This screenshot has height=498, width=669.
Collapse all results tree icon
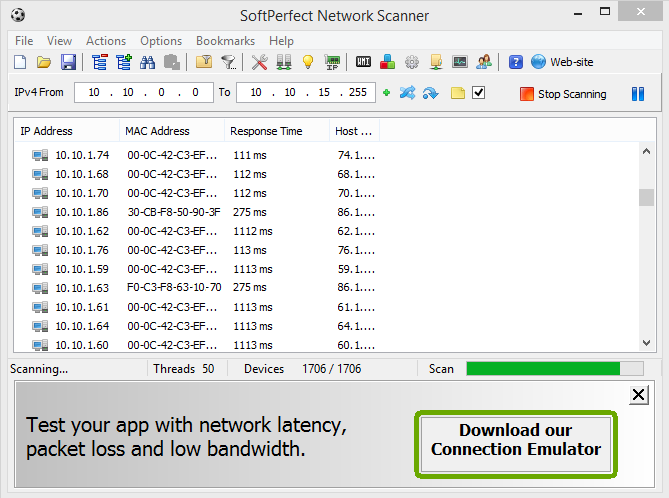[x=99, y=62]
